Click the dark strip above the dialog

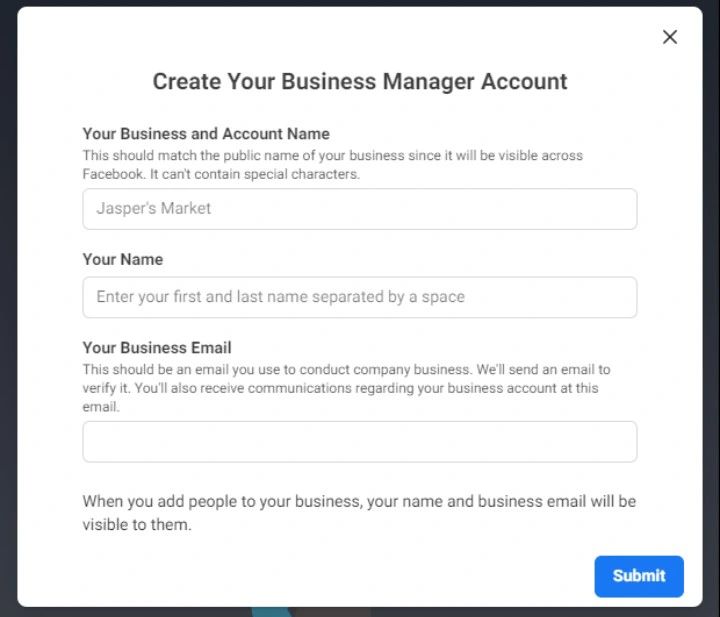pos(360,3)
